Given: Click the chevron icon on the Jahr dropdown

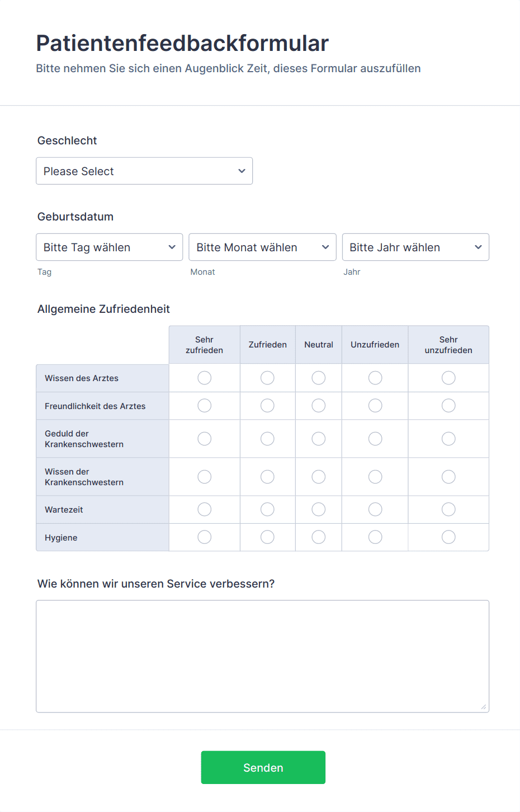Looking at the screenshot, I should [478, 247].
